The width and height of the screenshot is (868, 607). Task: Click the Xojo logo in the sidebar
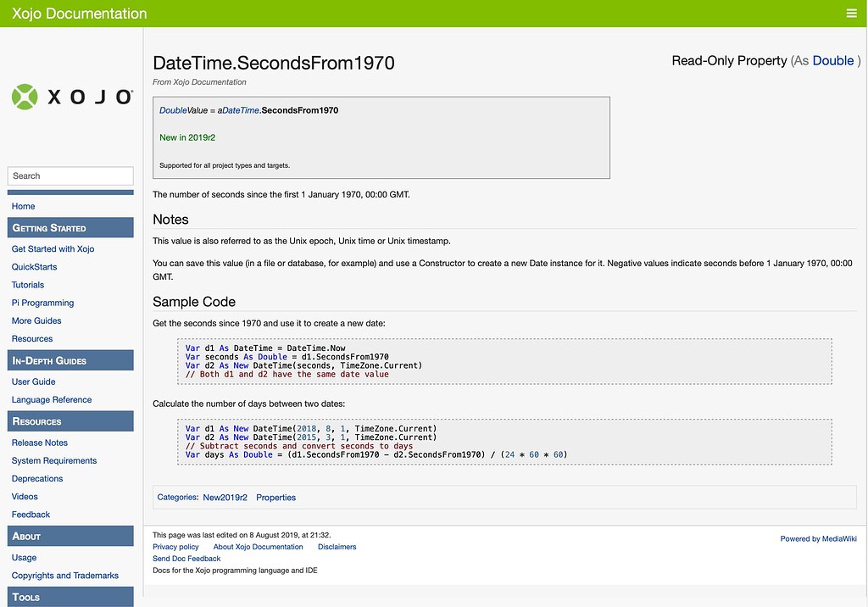click(71, 97)
